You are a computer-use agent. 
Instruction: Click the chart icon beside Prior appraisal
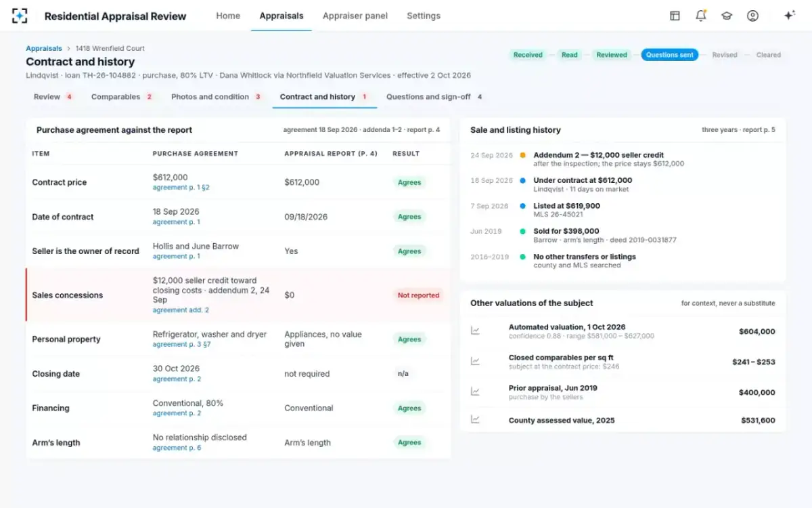coord(475,391)
